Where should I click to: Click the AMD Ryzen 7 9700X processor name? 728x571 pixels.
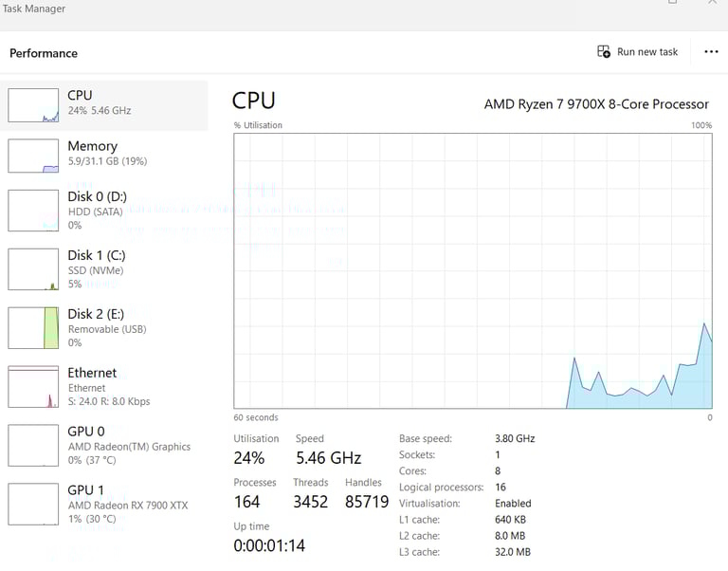[596, 104]
